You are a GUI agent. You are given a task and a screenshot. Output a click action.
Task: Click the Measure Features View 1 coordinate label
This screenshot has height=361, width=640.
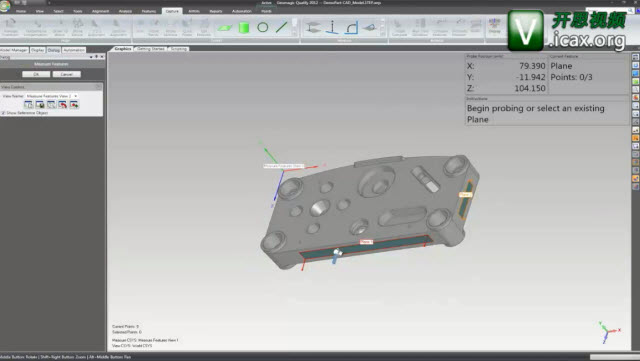point(284,166)
